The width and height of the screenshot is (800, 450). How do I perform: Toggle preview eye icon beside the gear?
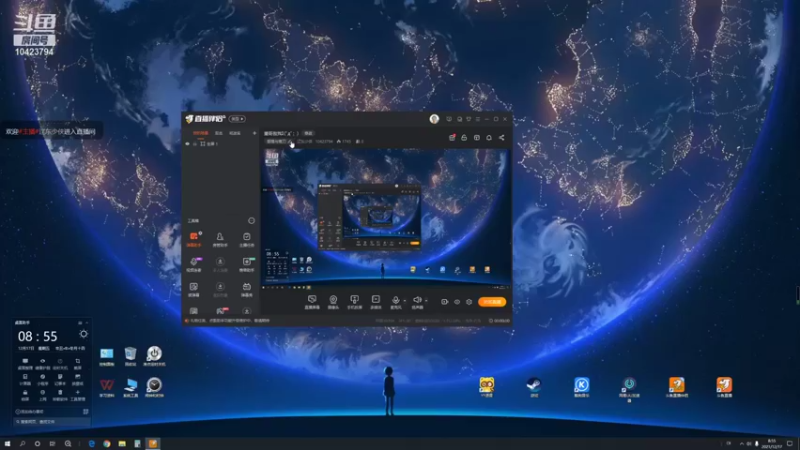click(x=457, y=302)
